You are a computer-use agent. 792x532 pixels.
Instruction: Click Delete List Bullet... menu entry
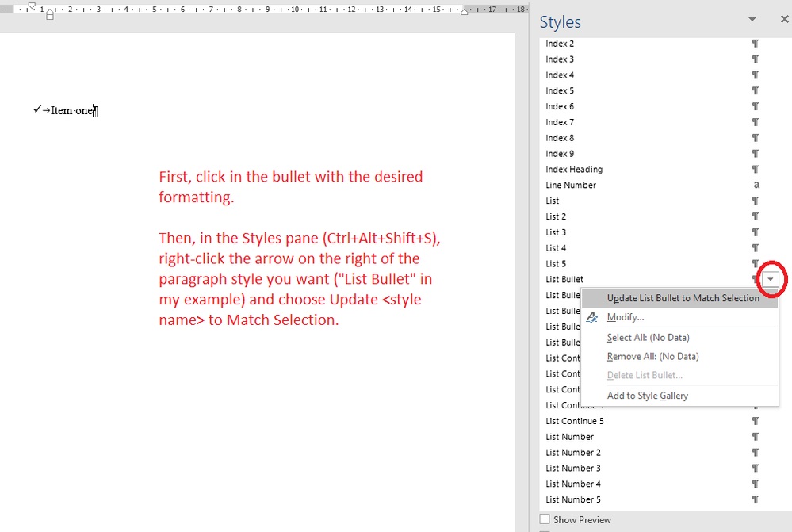645,375
